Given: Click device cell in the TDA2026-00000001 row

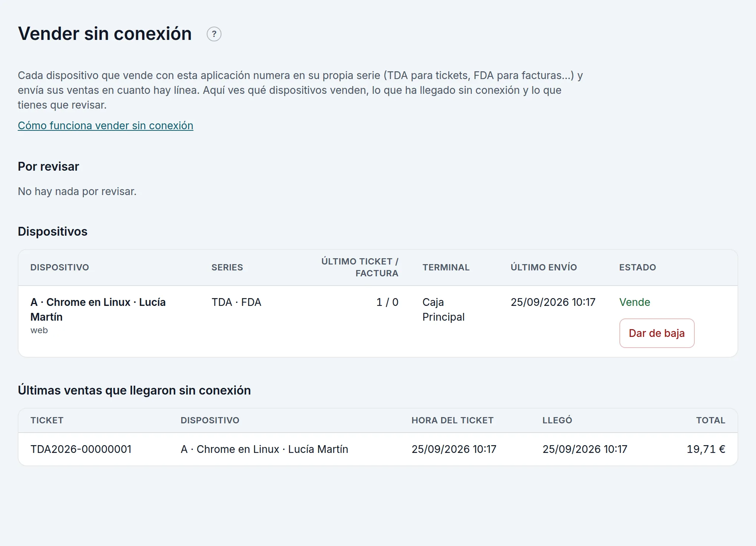Looking at the screenshot, I should click(264, 449).
